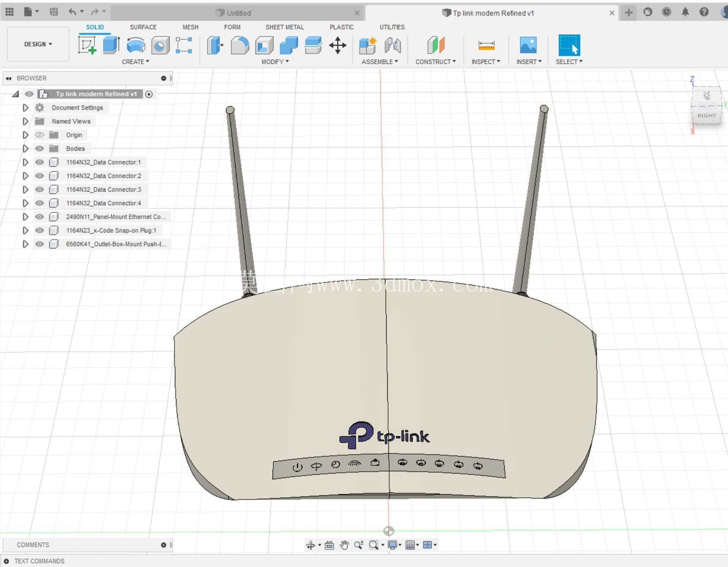Screen dimensions: 728x567
Task: Open the Help question mark menu
Action: pos(704,12)
